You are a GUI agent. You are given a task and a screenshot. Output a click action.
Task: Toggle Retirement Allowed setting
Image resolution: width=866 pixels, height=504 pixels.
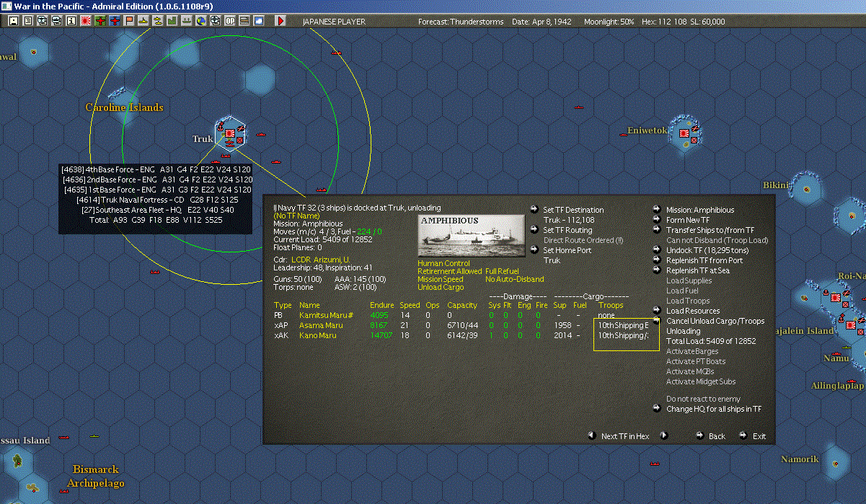tap(449, 272)
